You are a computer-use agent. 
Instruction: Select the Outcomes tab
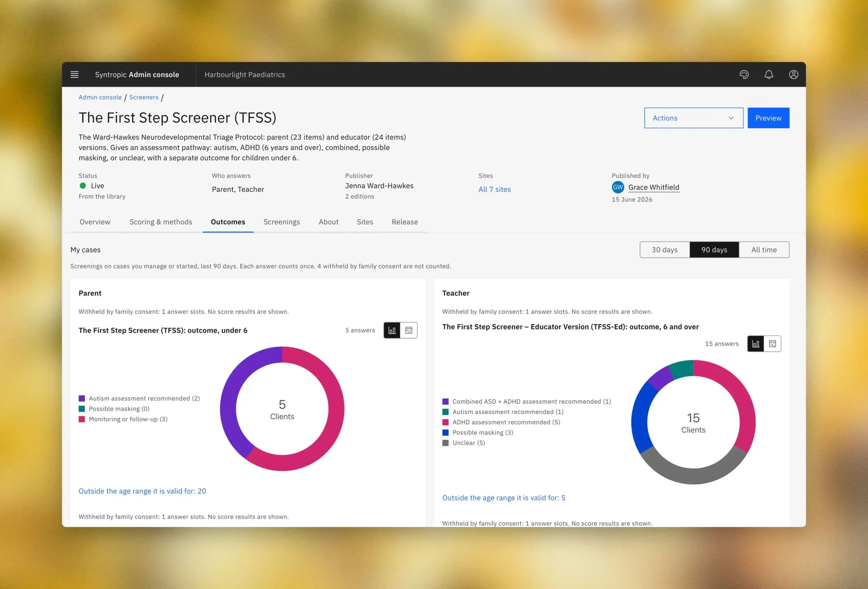click(x=228, y=222)
